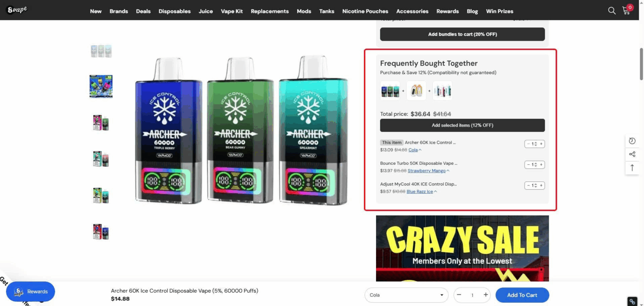Viewport: 644px width, 306px height.
Task: Expand the Cola flavor link
Action: click(x=415, y=150)
